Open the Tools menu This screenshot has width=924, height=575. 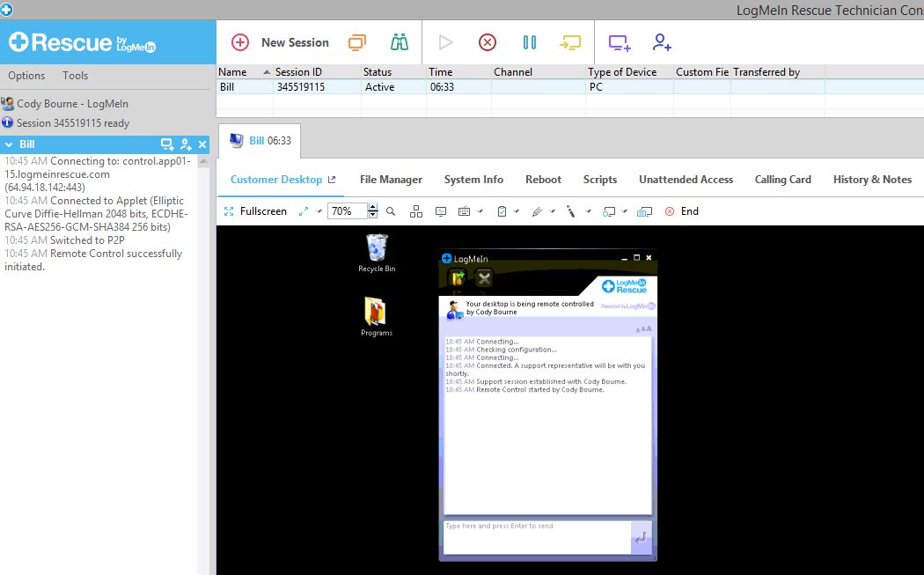[76, 76]
